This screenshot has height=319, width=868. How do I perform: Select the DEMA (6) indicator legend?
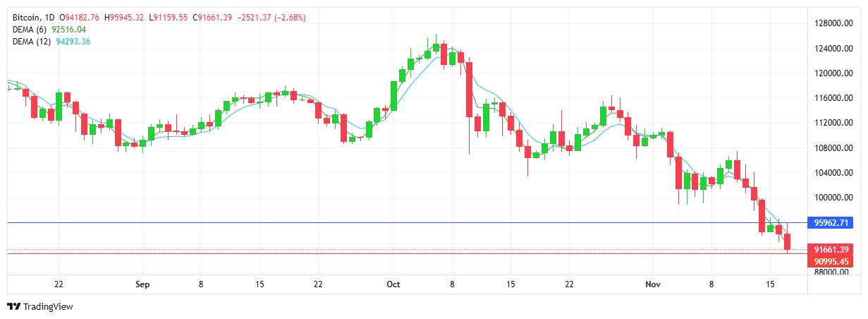30,29
